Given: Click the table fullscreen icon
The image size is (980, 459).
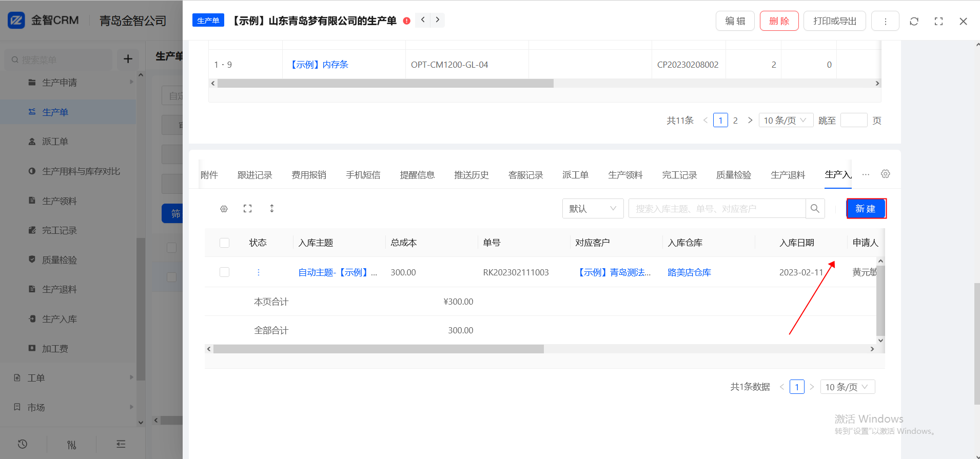Looking at the screenshot, I should click(247, 208).
